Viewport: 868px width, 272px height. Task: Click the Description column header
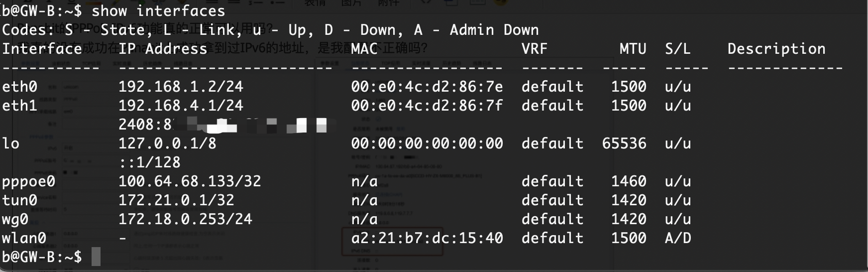coord(776,49)
